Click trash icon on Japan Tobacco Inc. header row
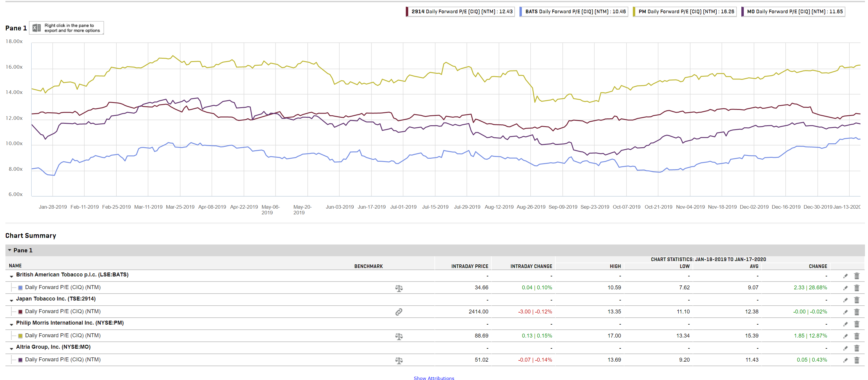 tap(857, 300)
